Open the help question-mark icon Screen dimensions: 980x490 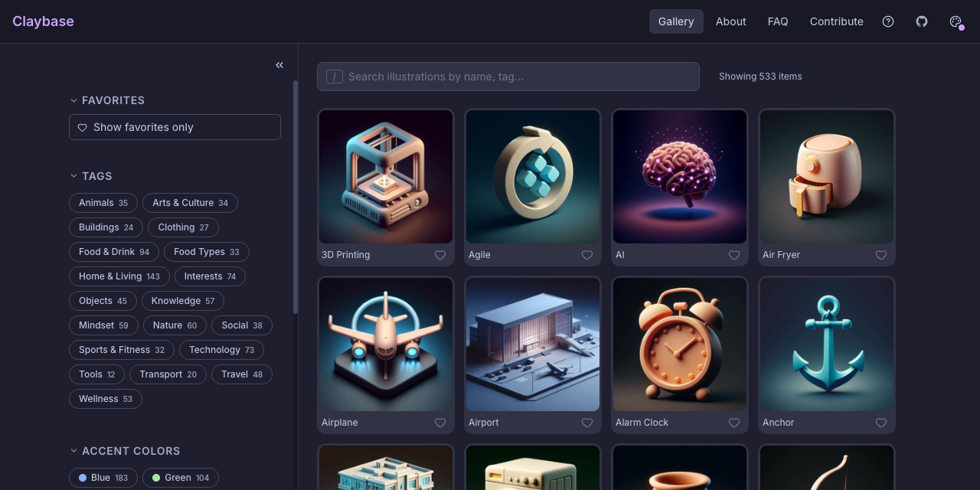click(888, 21)
